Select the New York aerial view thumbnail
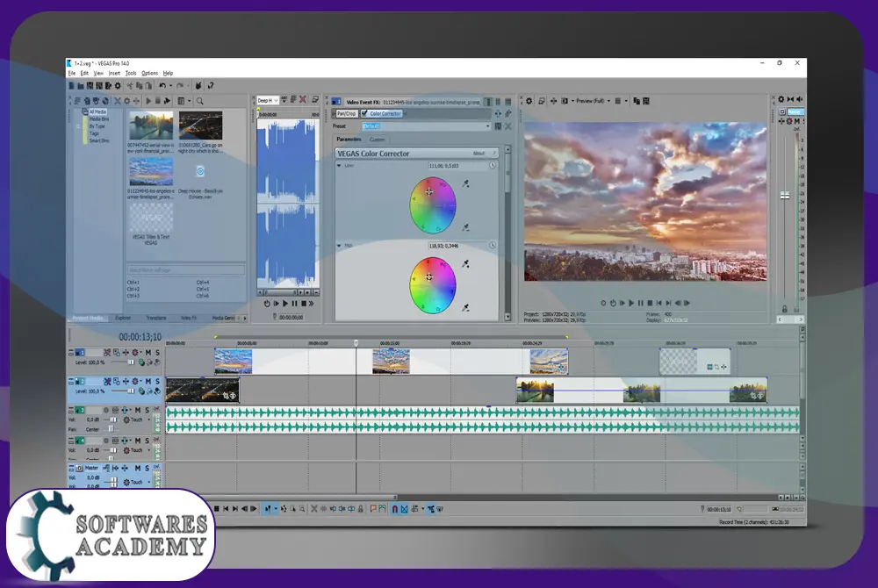 151,125
